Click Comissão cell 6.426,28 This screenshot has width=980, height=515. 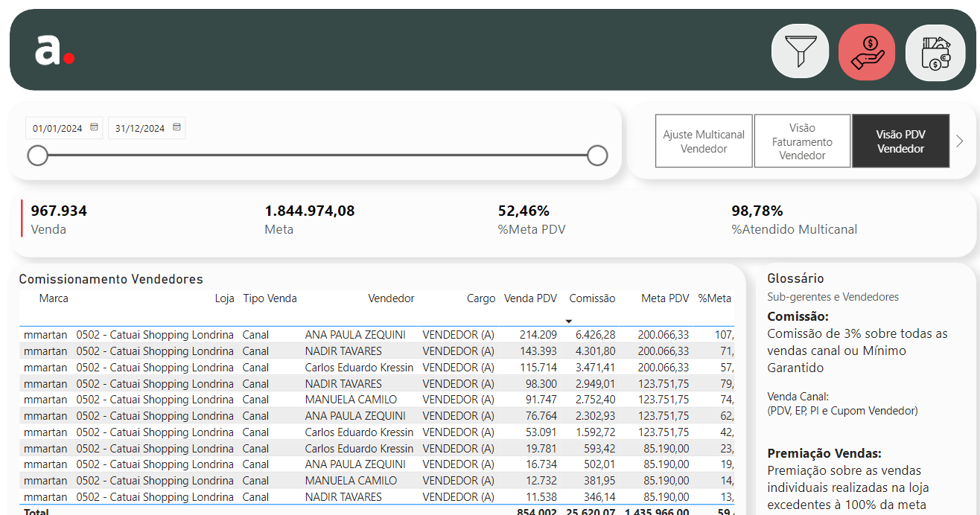(595, 335)
